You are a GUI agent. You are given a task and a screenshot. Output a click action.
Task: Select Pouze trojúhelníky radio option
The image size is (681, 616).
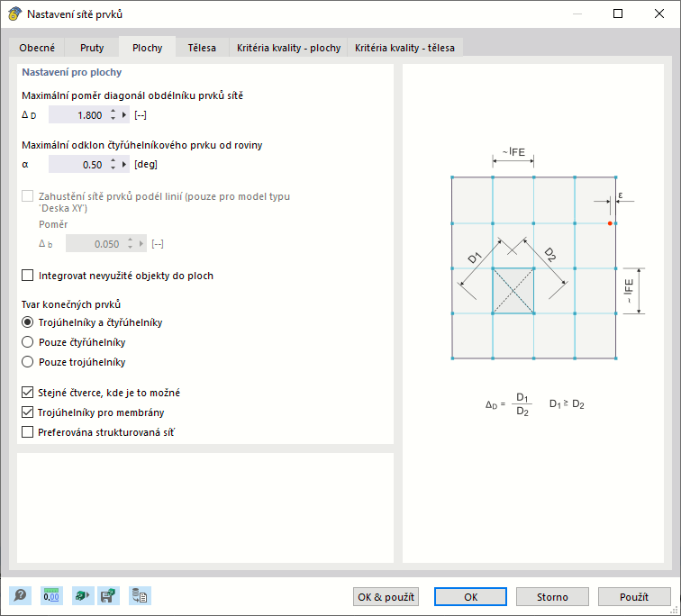[x=27, y=362]
